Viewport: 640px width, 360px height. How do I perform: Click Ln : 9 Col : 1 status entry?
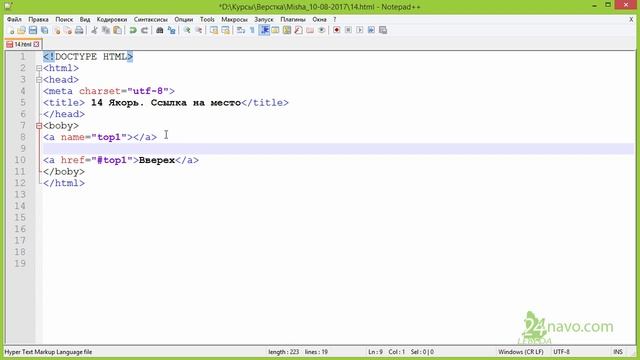tap(386, 352)
